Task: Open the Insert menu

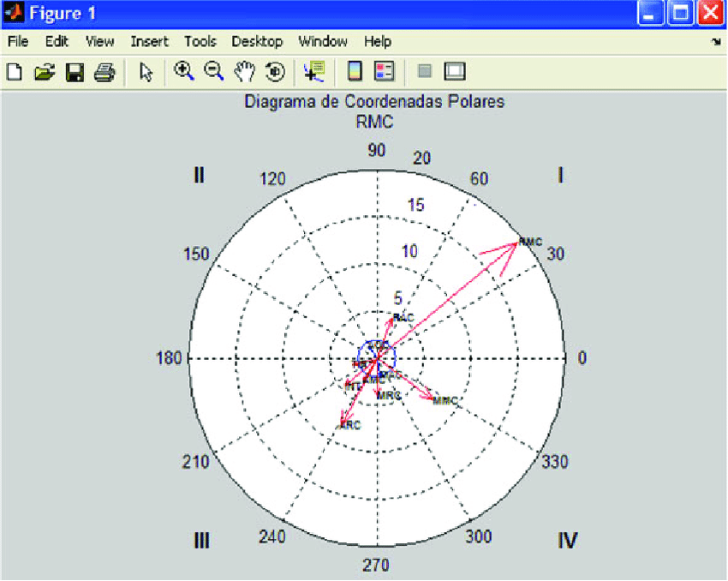Action: coord(150,41)
